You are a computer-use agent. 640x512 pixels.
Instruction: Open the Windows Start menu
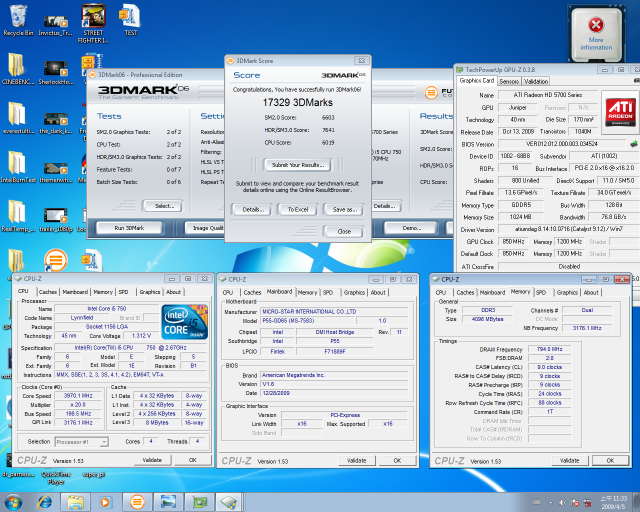click(x=13, y=502)
